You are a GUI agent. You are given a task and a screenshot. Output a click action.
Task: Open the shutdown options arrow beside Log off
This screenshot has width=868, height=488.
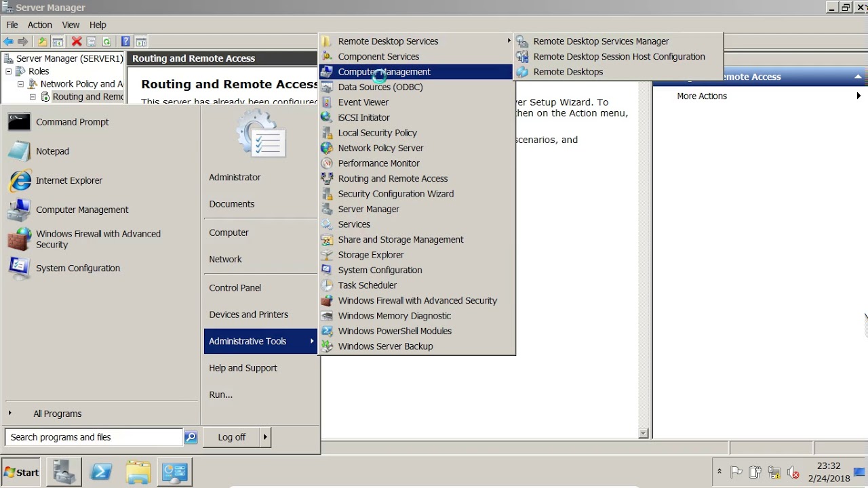(x=265, y=437)
